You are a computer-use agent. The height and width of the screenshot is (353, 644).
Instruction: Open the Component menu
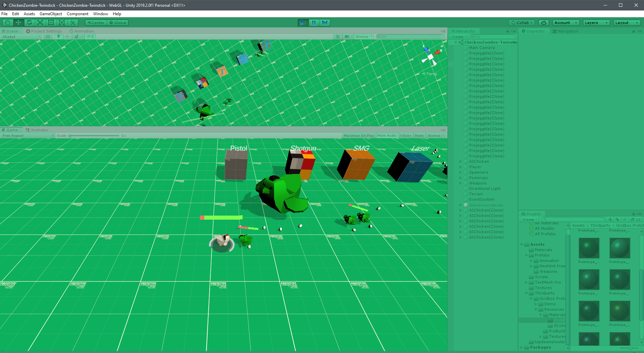pyautogui.click(x=78, y=14)
